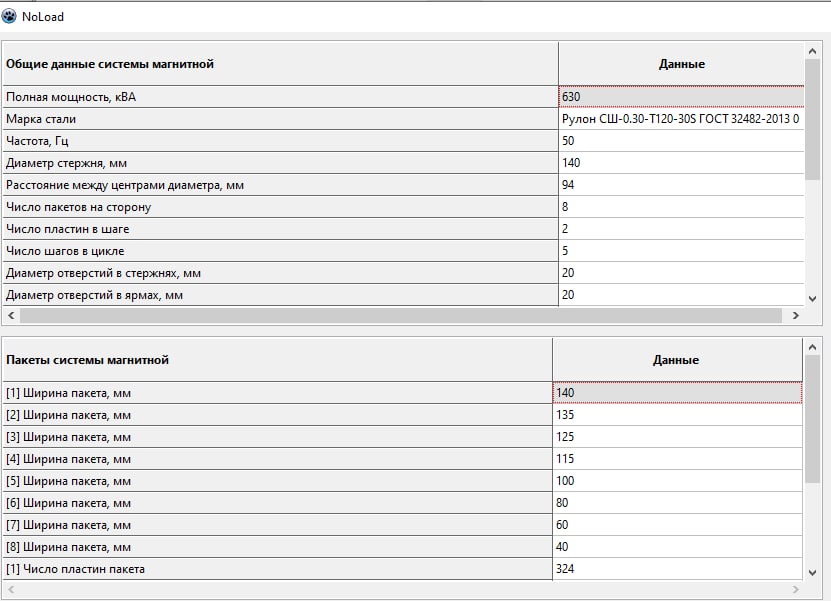Click [3] Ширина пакета, мм label
Image resolution: width=831 pixels, height=601 pixels.
tap(68, 437)
